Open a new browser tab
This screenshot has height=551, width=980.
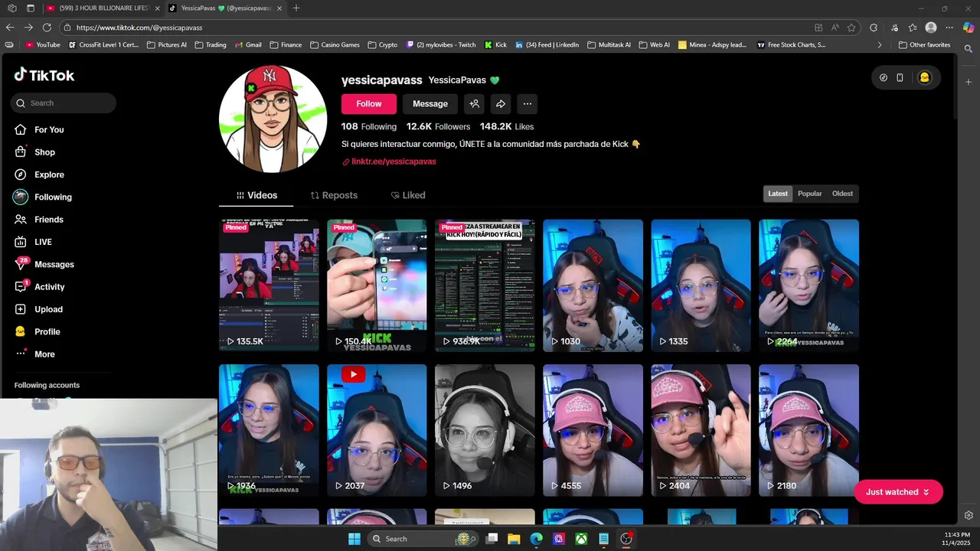click(296, 8)
